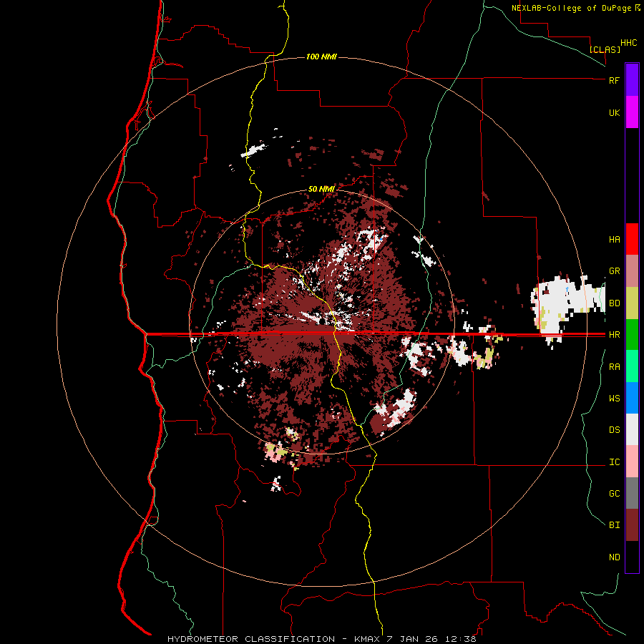Click the red HA legend color swatch
This screenshot has height=644, width=644.
632,239
